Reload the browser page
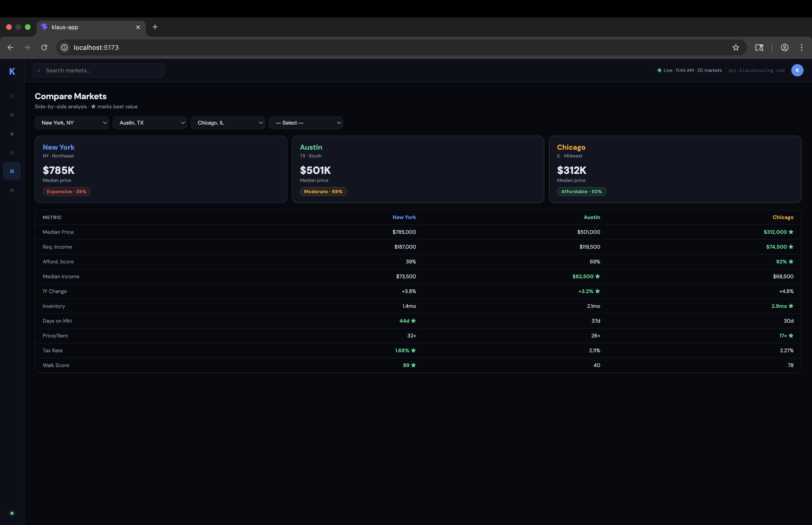812x525 pixels. 44,47
